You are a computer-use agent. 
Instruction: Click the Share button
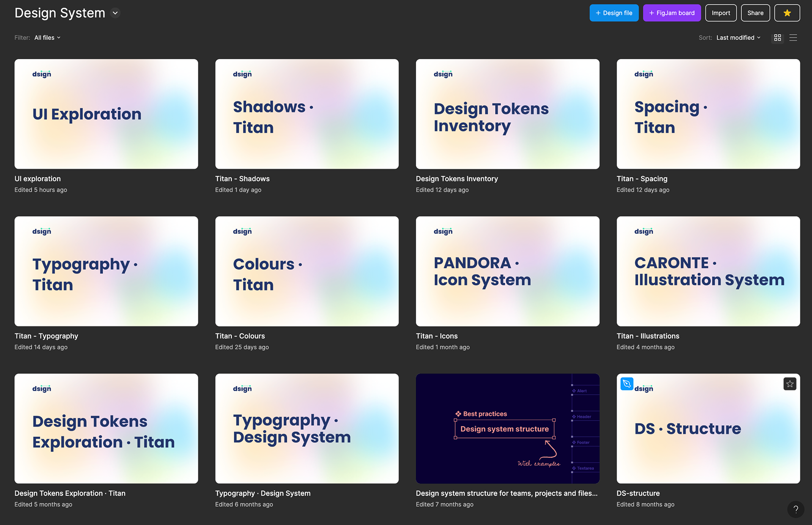[x=755, y=13]
